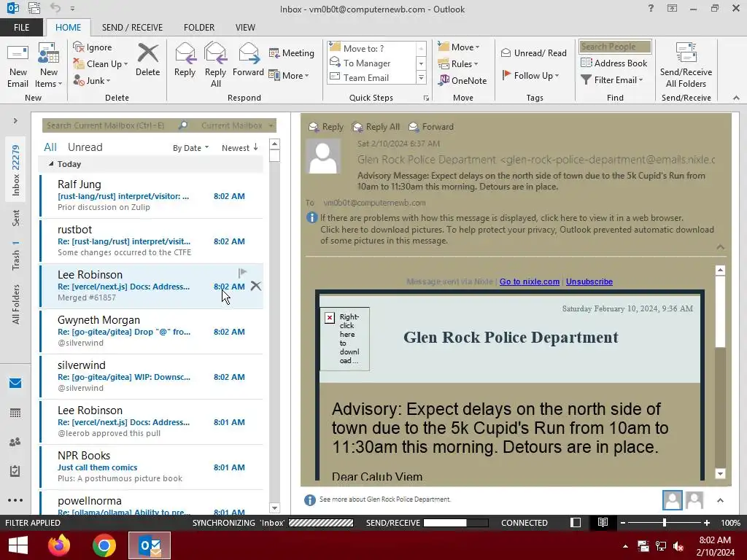Screen dimensions: 747x560
Task: Expand the Quick Steps gallery
Action: point(421,77)
